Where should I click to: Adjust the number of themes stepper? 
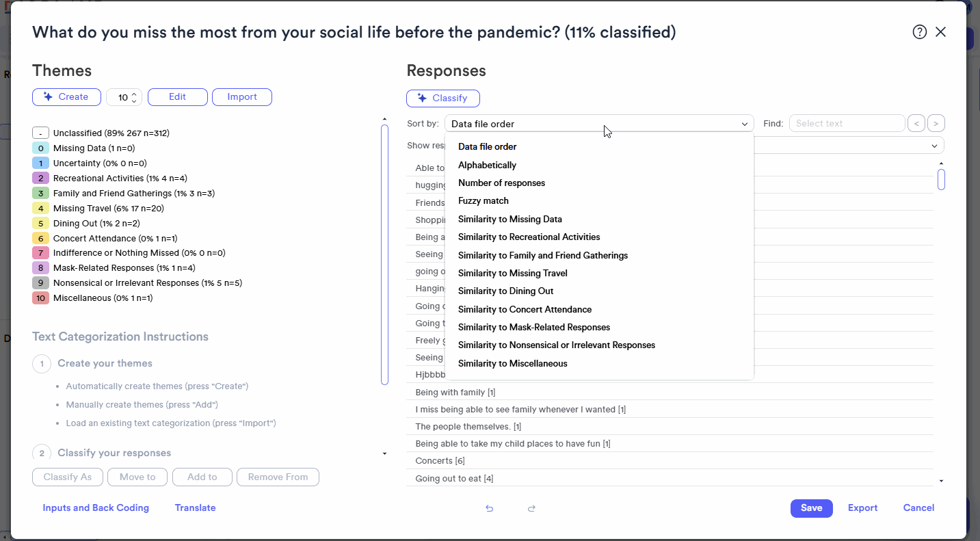[135, 97]
